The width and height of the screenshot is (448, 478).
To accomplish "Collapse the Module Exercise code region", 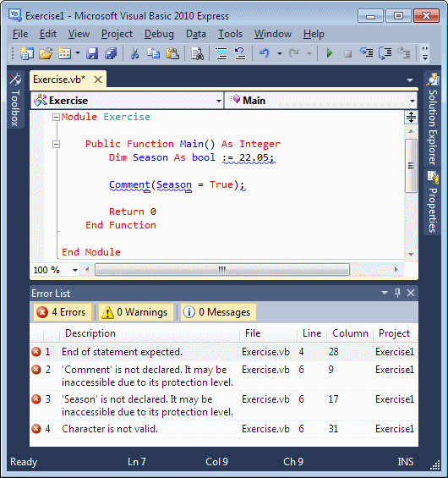I will click(56, 117).
